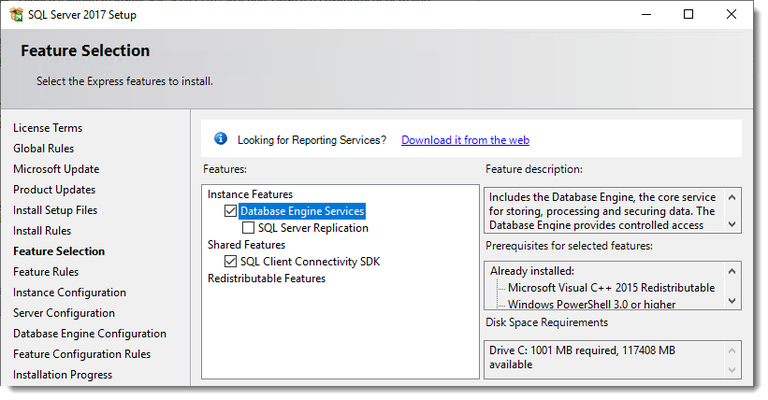Go to Instance Configuration step

point(70,292)
